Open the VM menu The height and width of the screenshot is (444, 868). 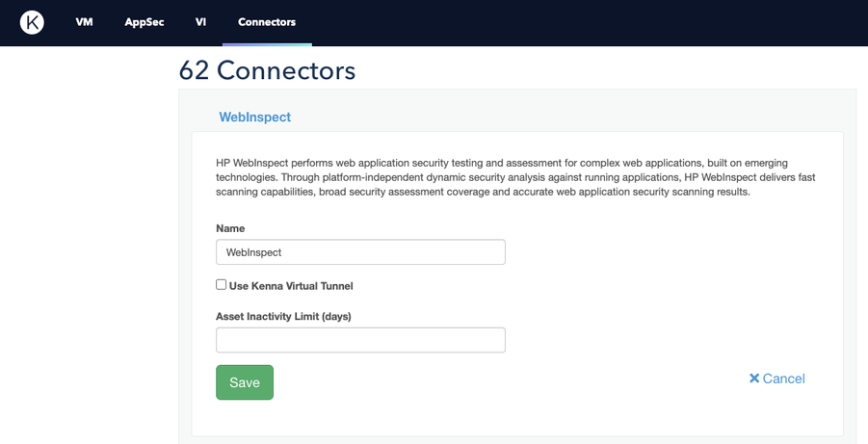(84, 22)
